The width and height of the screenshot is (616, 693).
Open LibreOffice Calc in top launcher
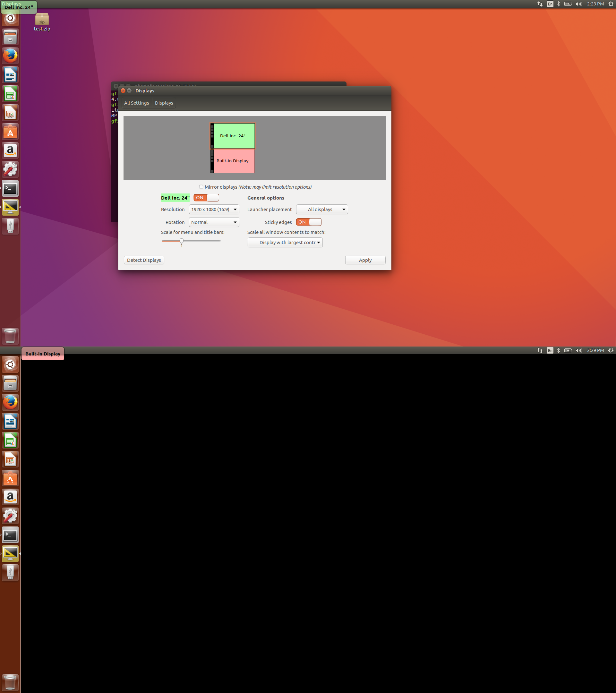[x=10, y=94]
